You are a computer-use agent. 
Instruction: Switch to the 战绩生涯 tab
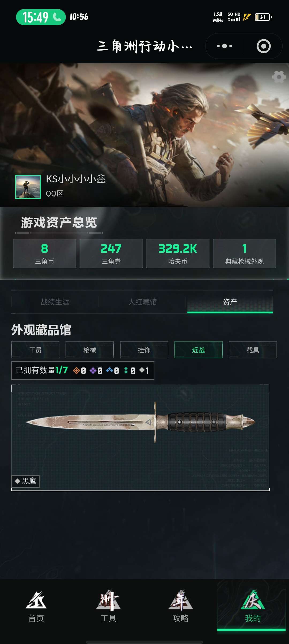coord(55,302)
